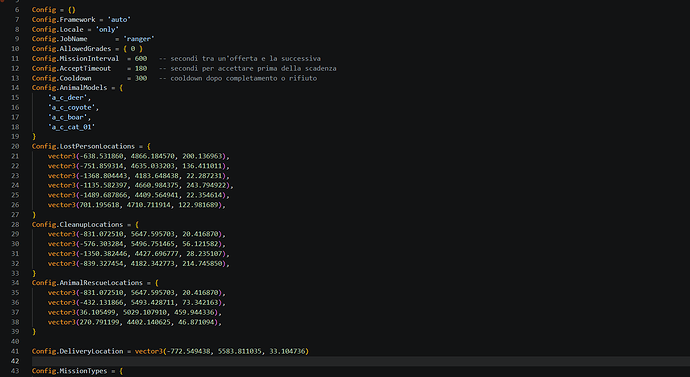This screenshot has width=690, height=377.
Task: Click the MissionInterval value 600
Action: (x=141, y=59)
